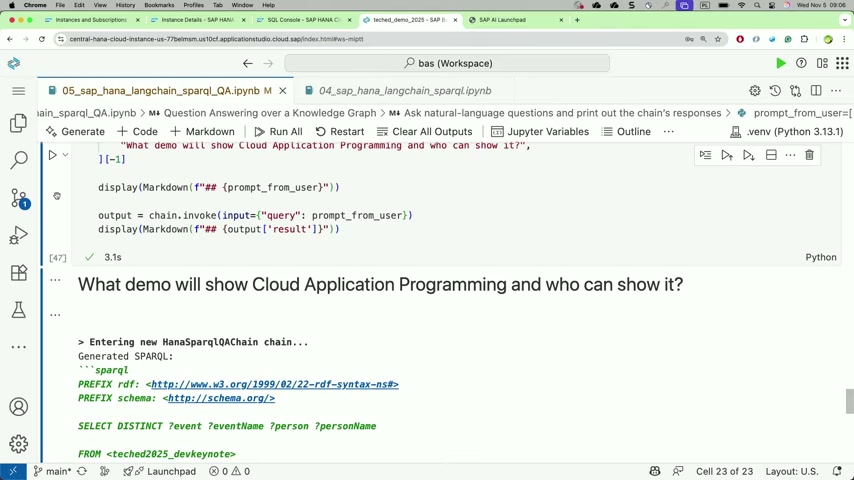Open the Accounts menu icon
854x480 pixels.
[19, 407]
